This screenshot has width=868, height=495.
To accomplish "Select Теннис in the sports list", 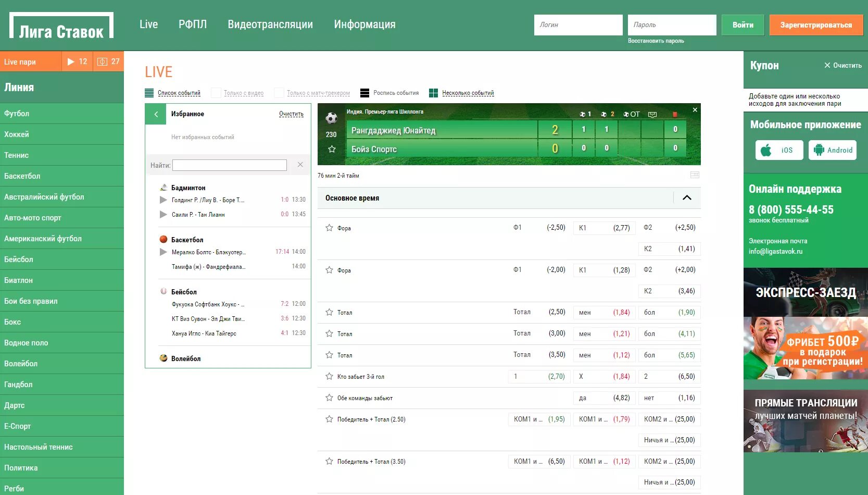I will (62, 155).
